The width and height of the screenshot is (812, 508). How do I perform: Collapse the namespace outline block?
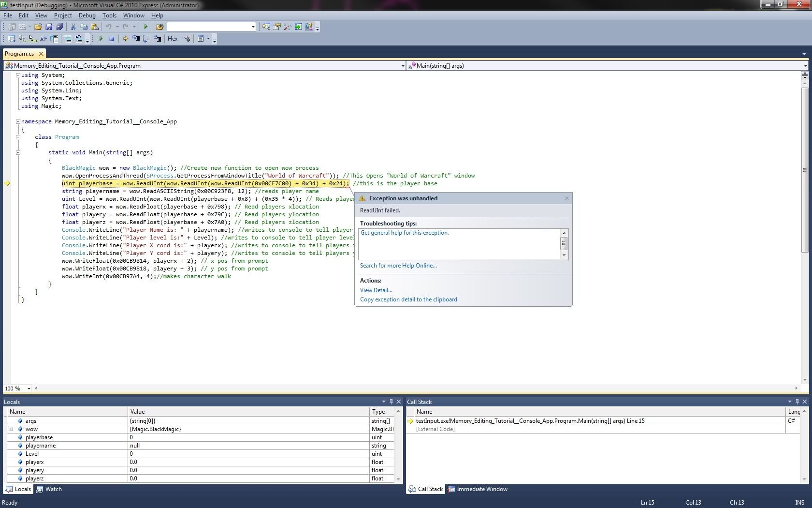pyautogui.click(x=18, y=121)
